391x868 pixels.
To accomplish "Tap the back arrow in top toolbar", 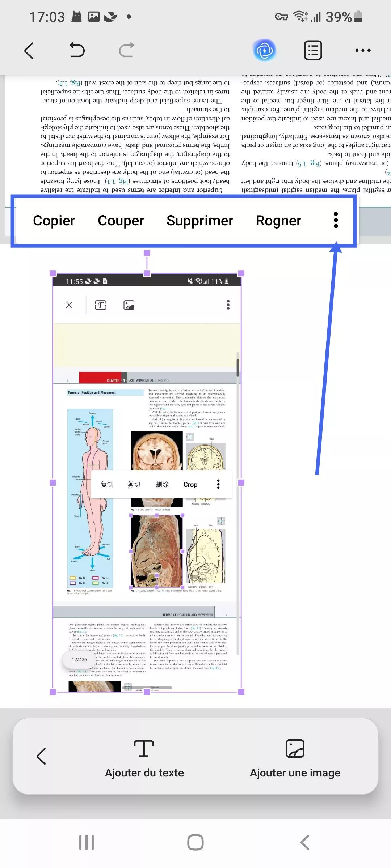I will pyautogui.click(x=29, y=50).
